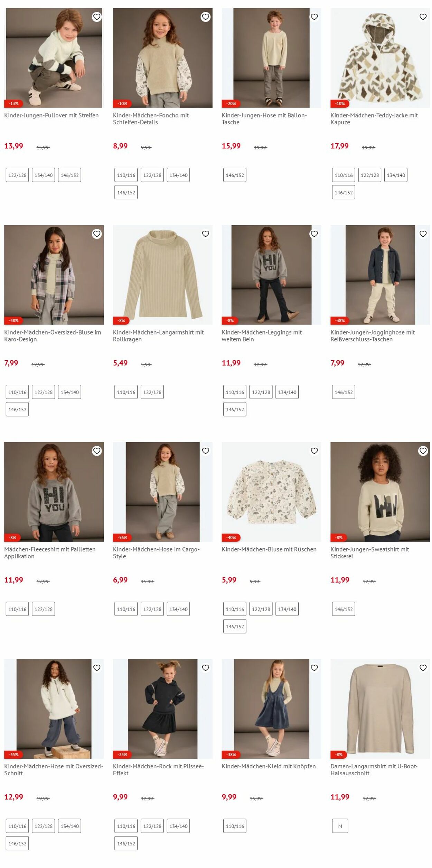The image size is (432, 868).
Task: Favorite the Kinder-Mädchen-Bluse mit Rüschen
Action: pos(314,451)
